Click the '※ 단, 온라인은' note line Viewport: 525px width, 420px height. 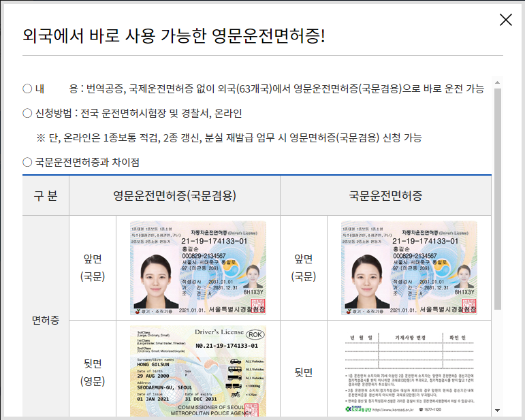229,138
